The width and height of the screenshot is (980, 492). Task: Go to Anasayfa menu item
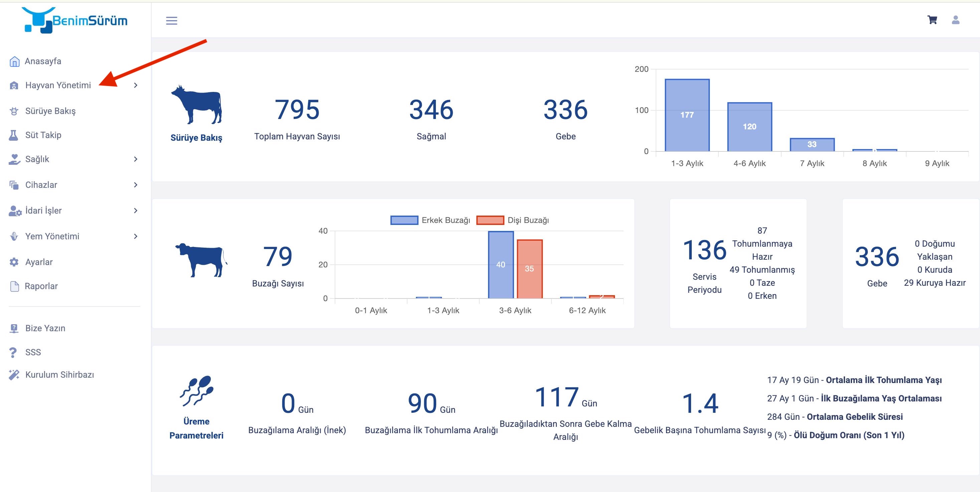pyautogui.click(x=43, y=61)
